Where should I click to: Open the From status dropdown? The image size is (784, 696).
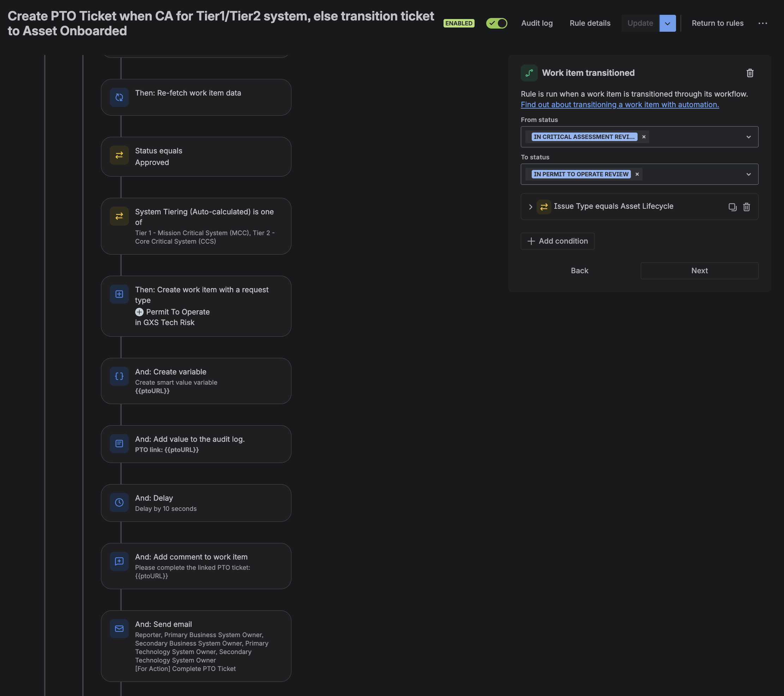pyautogui.click(x=748, y=137)
